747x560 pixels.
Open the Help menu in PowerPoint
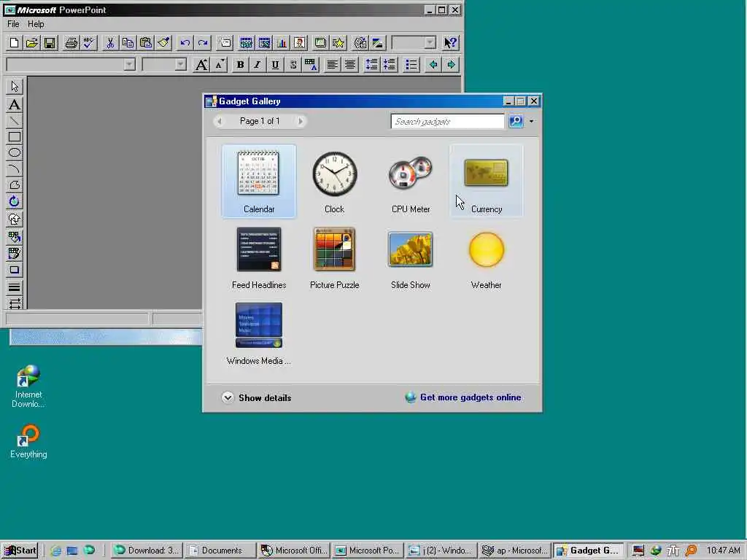[x=36, y=24]
